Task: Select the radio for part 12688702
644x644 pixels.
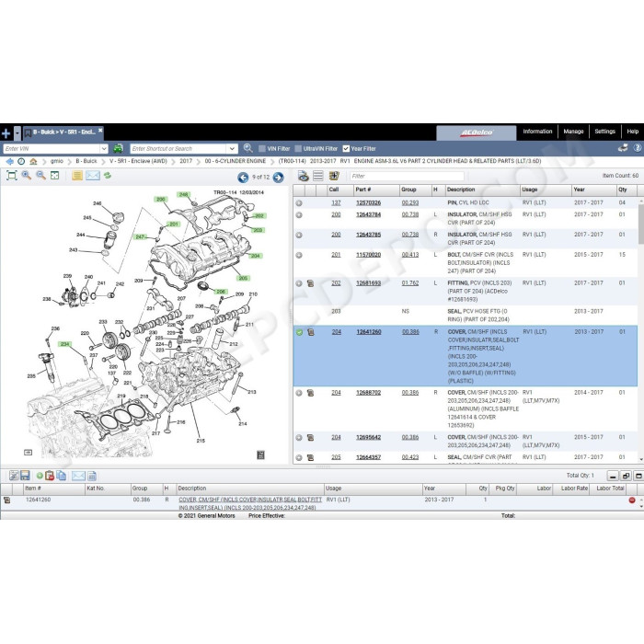Action: [299, 393]
